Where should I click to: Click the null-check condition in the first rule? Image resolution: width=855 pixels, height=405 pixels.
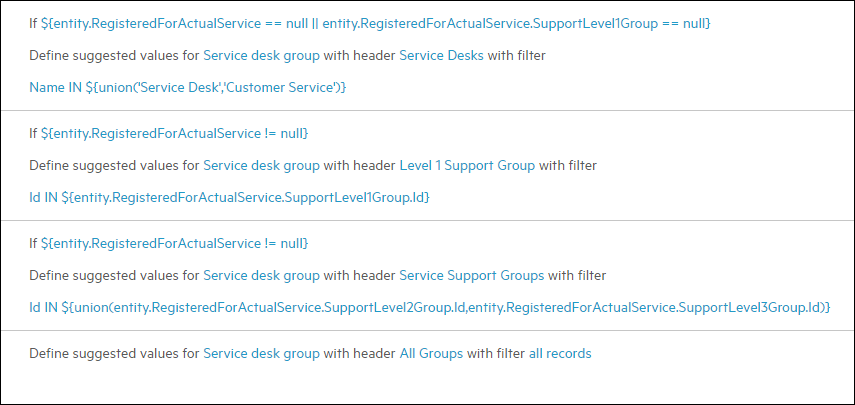(376, 23)
